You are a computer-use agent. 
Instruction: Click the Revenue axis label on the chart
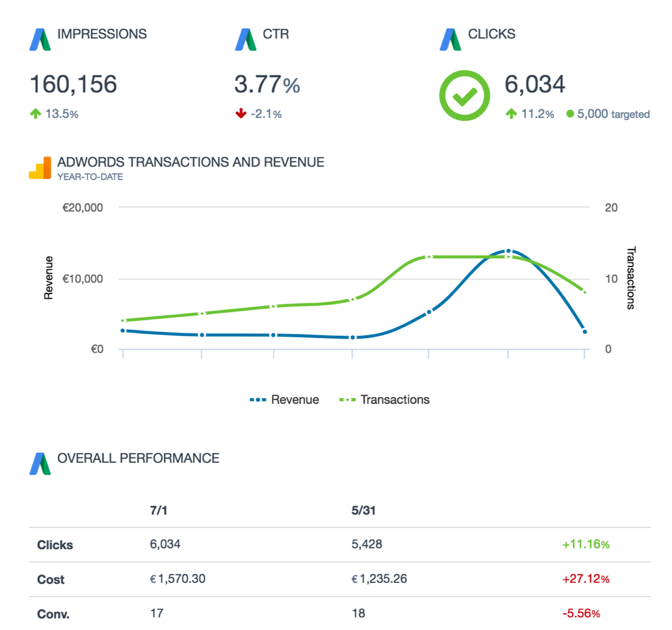(x=47, y=278)
